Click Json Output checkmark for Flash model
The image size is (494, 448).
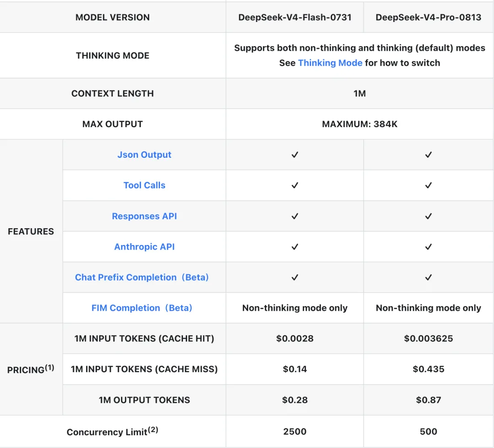[x=295, y=155]
